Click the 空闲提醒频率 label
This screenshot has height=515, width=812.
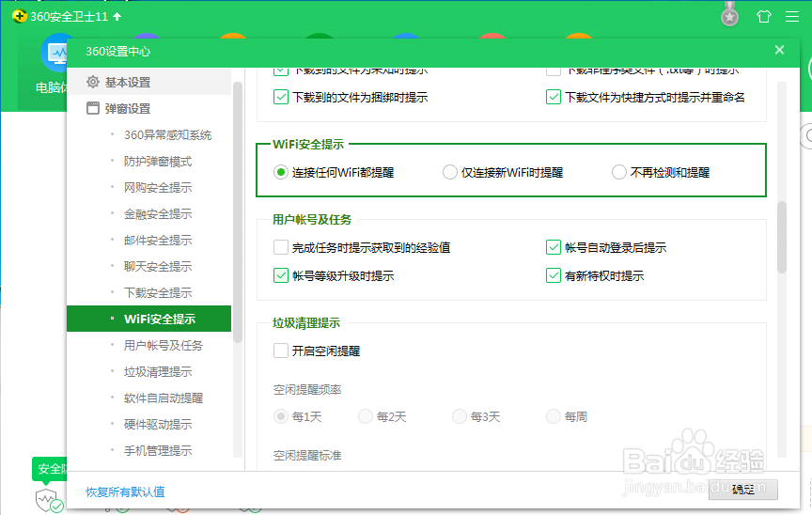[307, 389]
